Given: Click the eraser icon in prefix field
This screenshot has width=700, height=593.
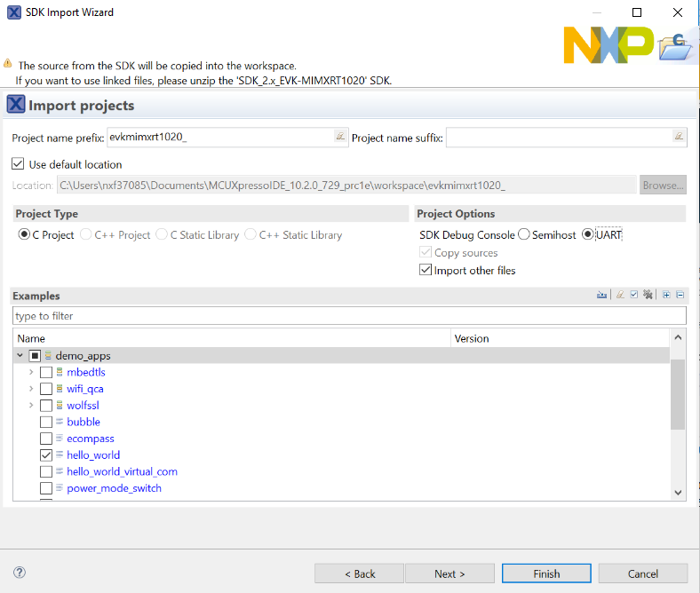Looking at the screenshot, I should coord(340,137).
